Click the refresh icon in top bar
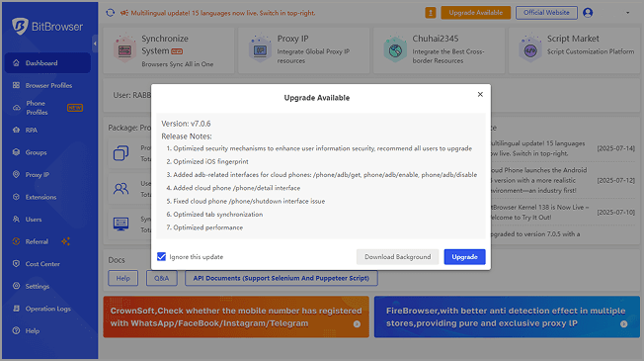 (110, 13)
